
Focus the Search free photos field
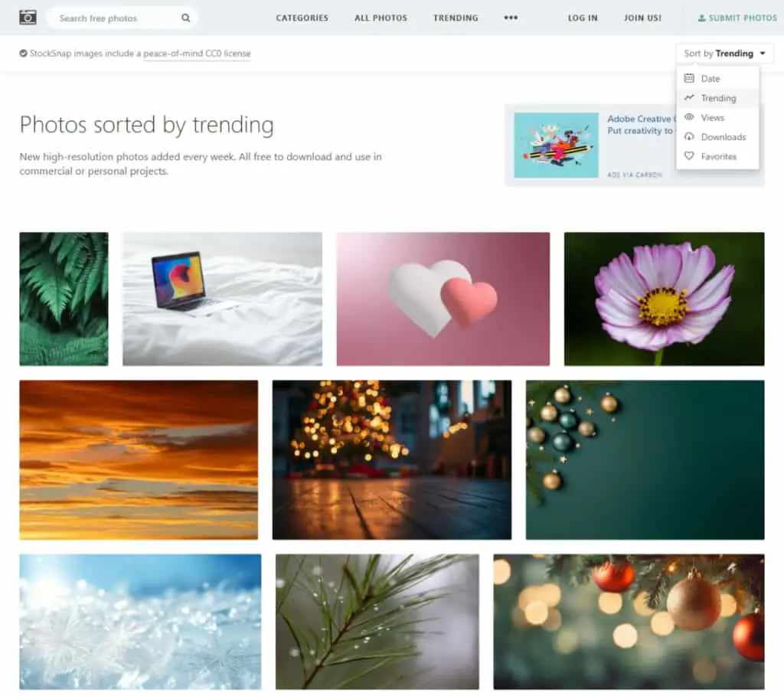[x=117, y=18]
